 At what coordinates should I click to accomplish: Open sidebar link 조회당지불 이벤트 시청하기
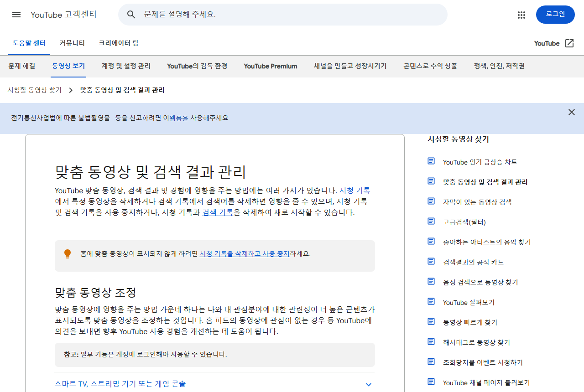pos(483,362)
